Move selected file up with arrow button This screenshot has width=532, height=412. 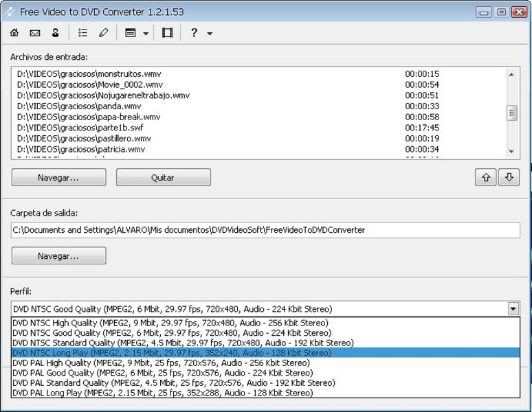pyautogui.click(x=486, y=177)
